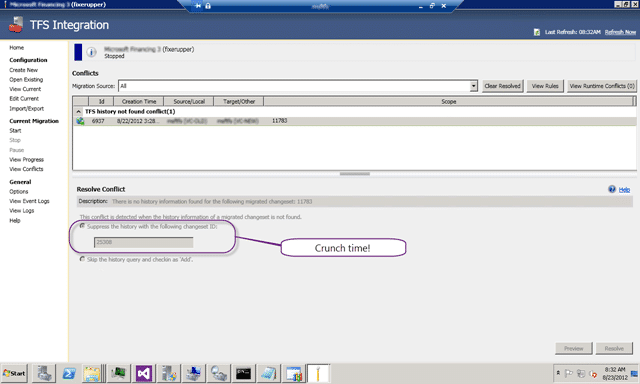Select 'Suppress the history' radio option
Viewport: 640px width, 384px height.
coord(82,226)
